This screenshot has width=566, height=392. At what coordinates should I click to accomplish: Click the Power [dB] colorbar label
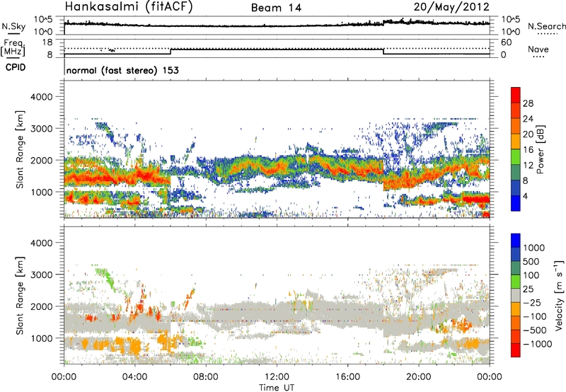540,149
